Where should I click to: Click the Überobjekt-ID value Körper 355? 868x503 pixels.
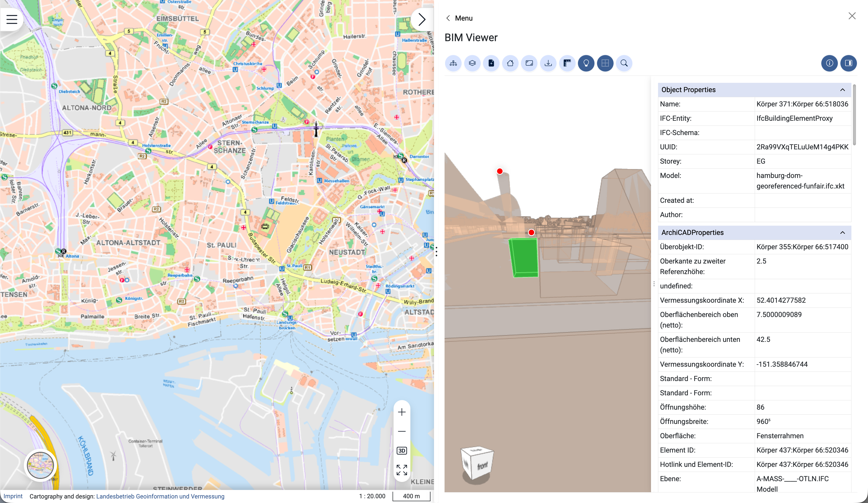click(802, 247)
